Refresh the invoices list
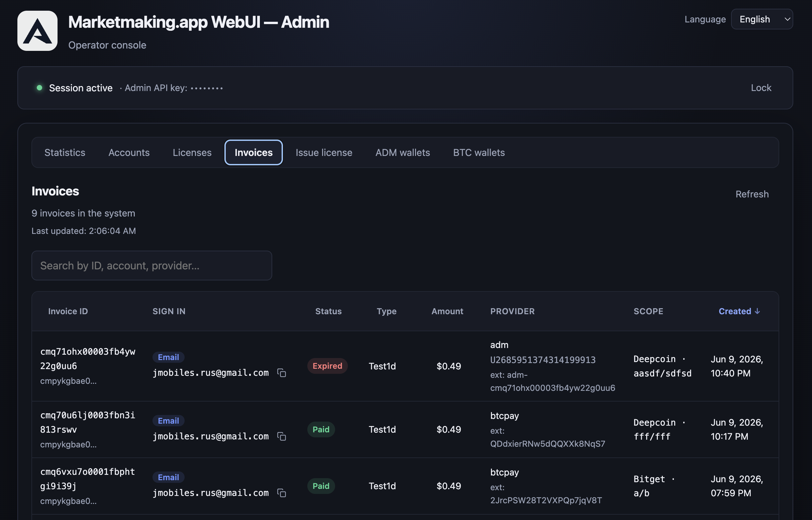This screenshot has height=520, width=812. point(752,194)
